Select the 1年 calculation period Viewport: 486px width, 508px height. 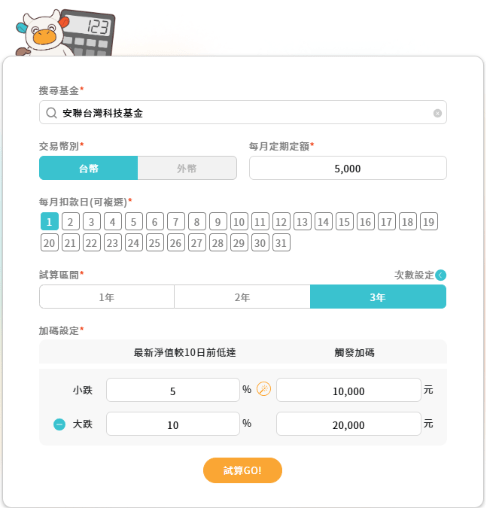click(107, 297)
